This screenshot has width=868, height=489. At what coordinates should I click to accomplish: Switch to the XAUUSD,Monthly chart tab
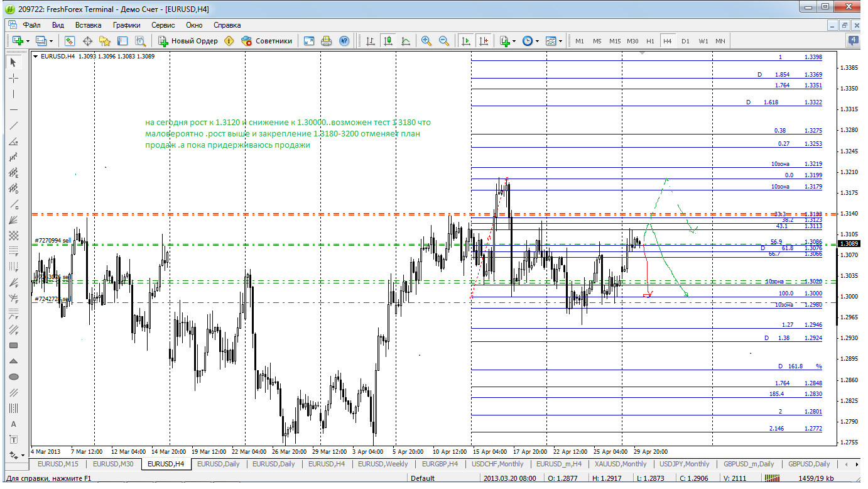point(621,464)
